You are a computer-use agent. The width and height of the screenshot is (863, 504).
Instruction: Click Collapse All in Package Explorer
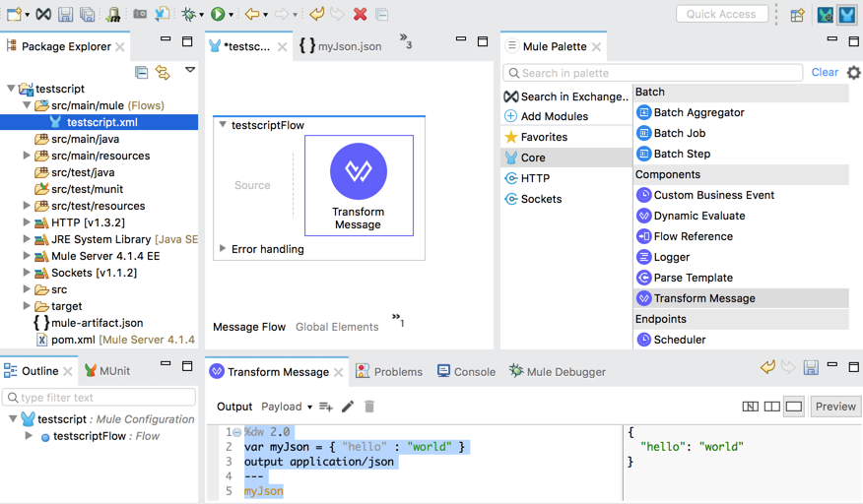[142, 73]
